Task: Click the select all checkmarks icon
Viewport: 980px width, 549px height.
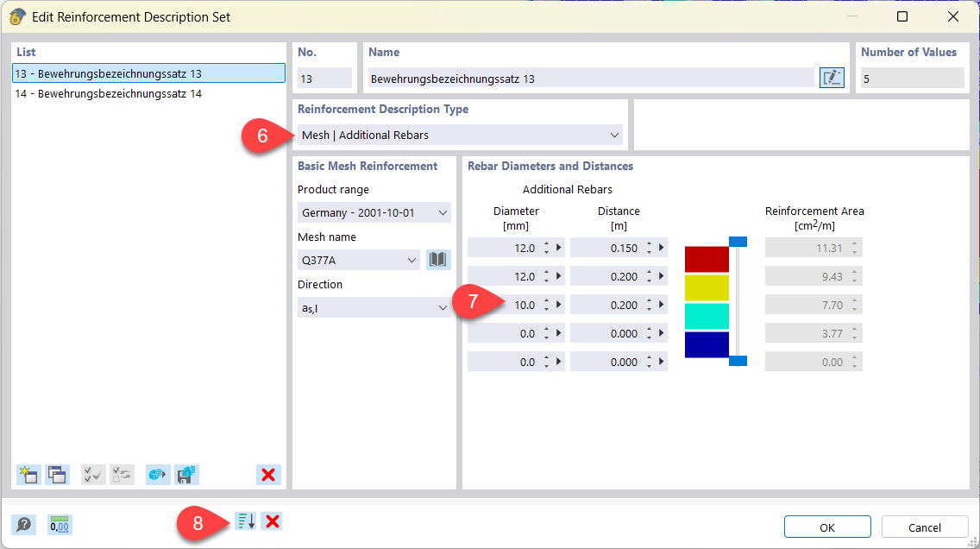Action: tap(93, 475)
